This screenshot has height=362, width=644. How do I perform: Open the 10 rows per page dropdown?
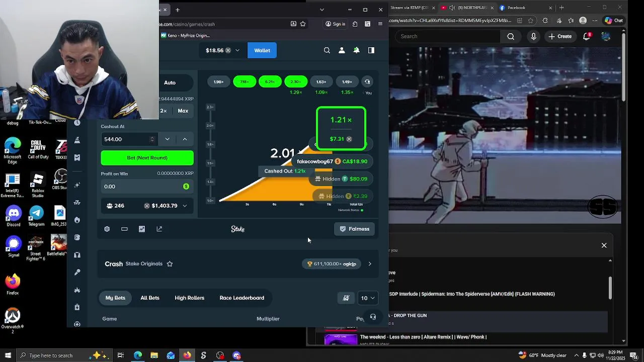coord(367,298)
